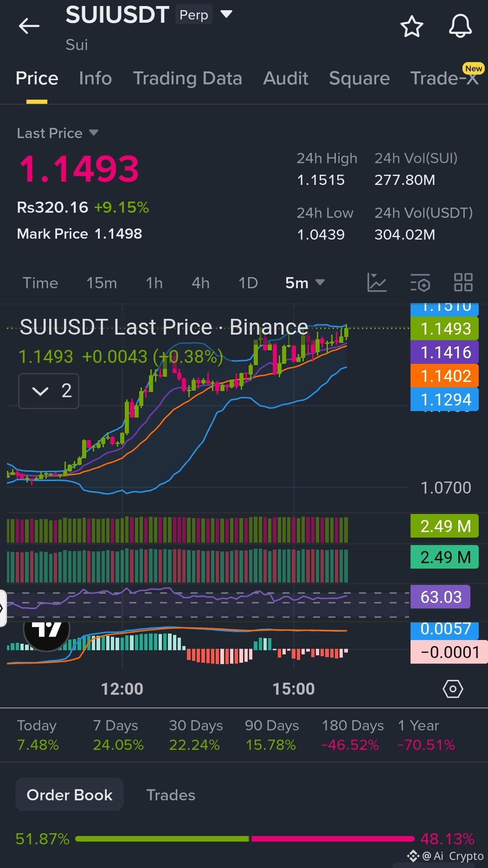
Task: Select the 15m chart interval
Action: point(102,283)
